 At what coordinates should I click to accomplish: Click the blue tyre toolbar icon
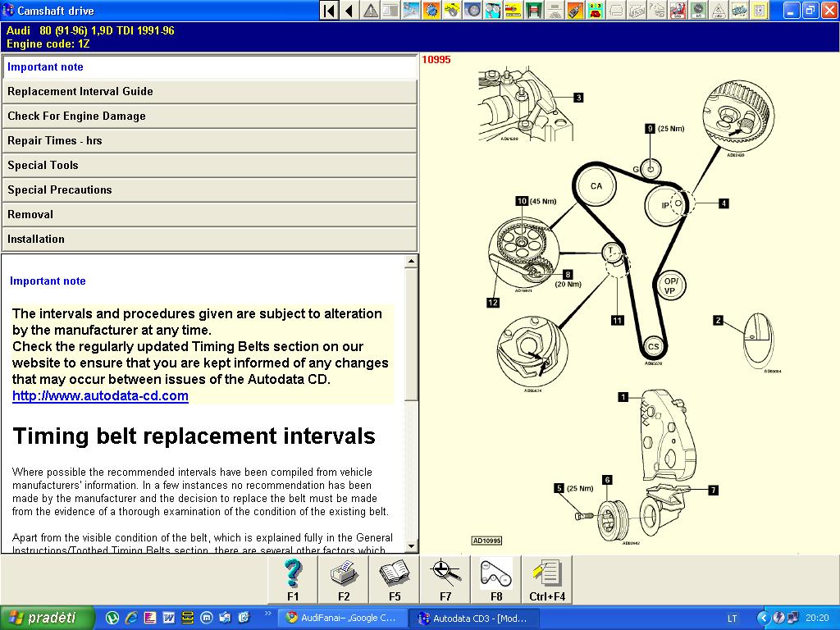click(x=472, y=10)
